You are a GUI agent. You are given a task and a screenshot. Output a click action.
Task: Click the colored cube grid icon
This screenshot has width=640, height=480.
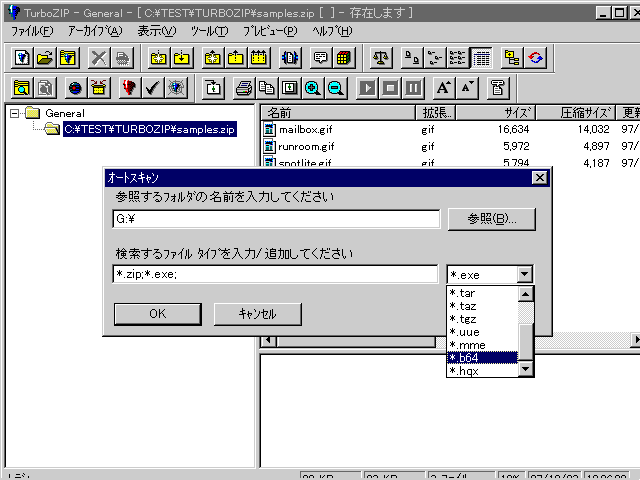[x=343, y=58]
